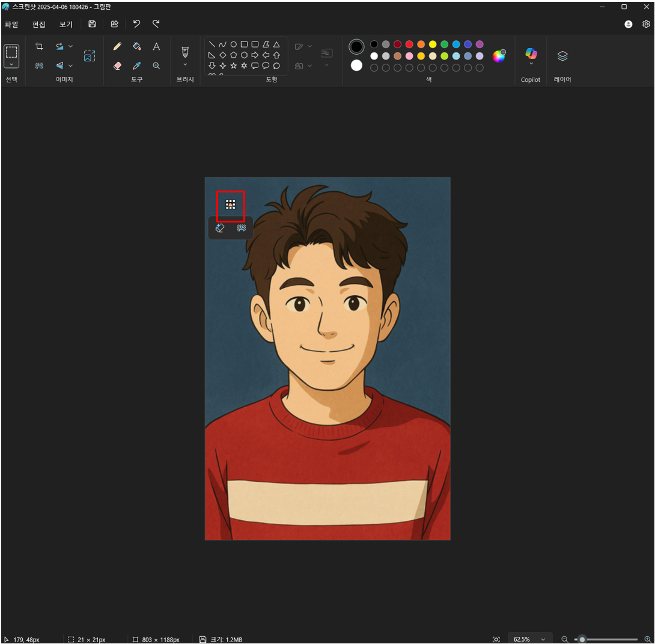Open the 파일 menu

[11, 24]
